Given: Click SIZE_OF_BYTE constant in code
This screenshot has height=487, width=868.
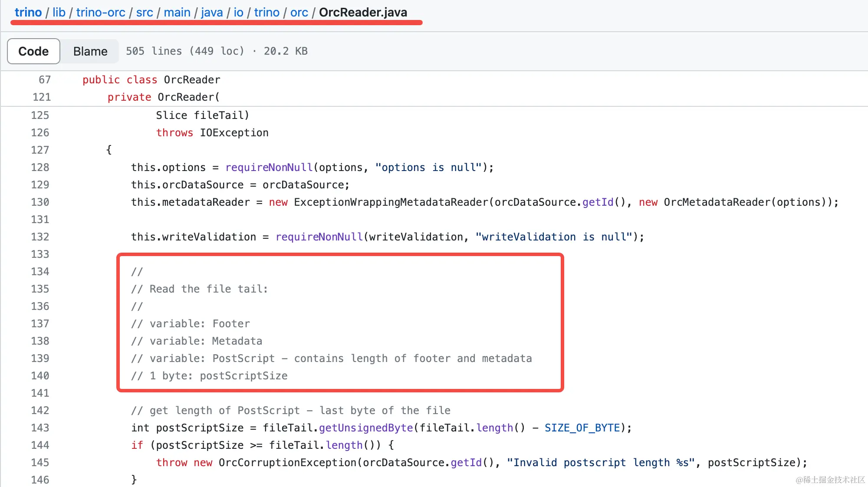Looking at the screenshot, I should 582,428.
